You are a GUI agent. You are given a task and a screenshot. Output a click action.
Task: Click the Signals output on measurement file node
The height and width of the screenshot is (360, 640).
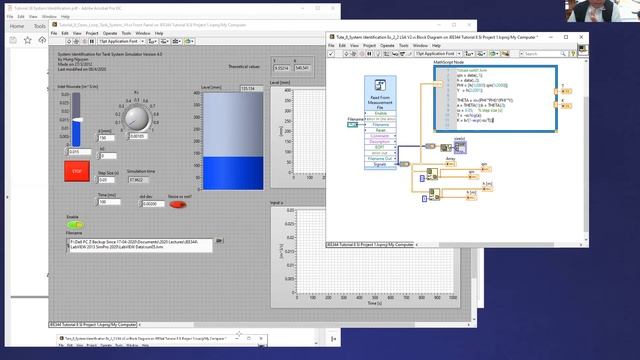point(380,164)
